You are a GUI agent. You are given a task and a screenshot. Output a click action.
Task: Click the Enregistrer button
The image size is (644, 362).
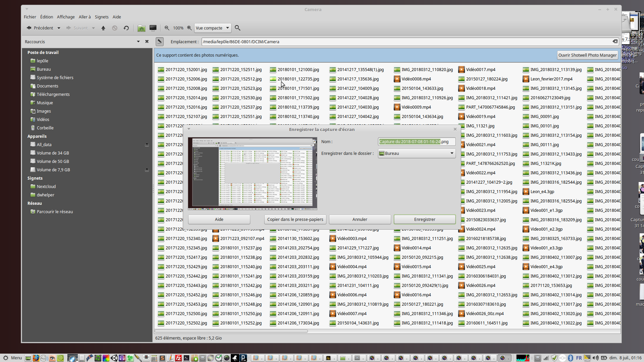(424, 219)
